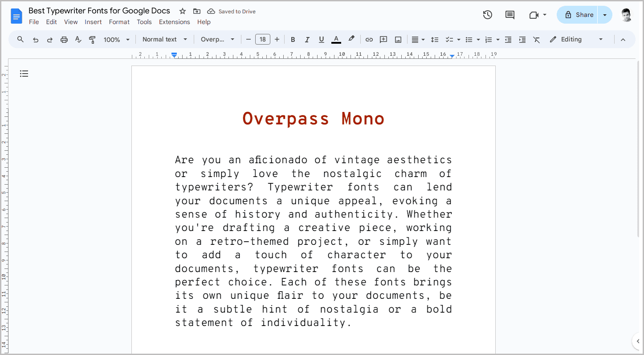Insert an image
The height and width of the screenshot is (355, 644).
point(398,40)
